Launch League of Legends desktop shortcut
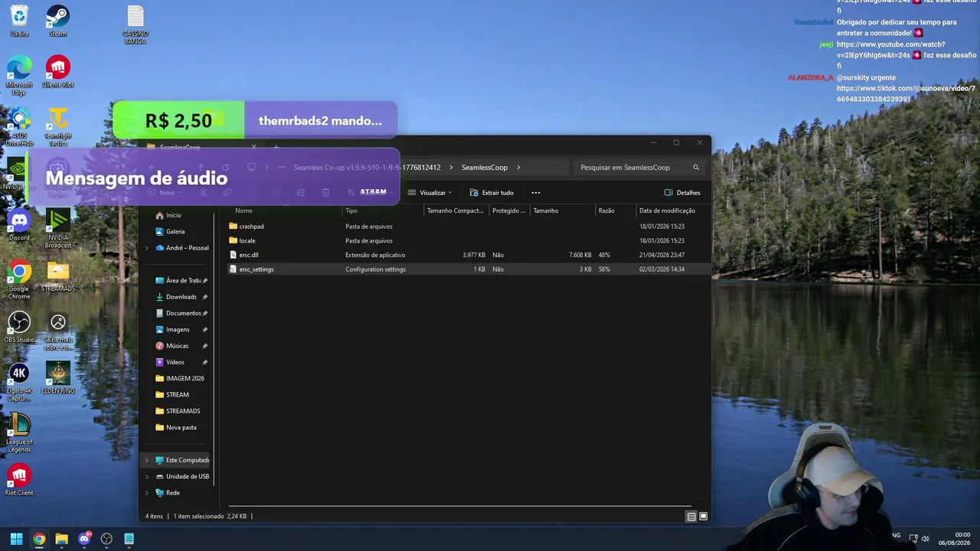Viewport: 980px width, 551px height. pyautogui.click(x=19, y=433)
